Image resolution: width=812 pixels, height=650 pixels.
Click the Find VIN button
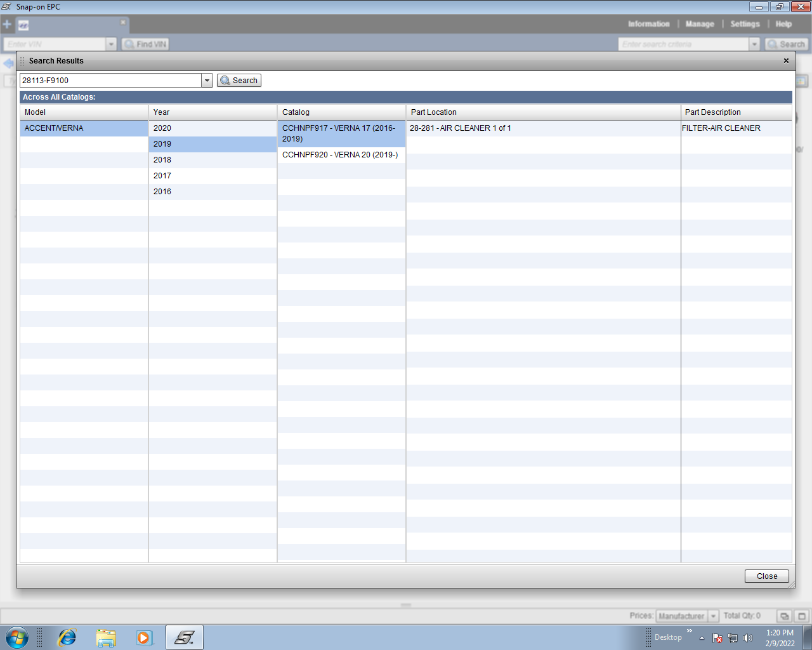click(x=145, y=44)
